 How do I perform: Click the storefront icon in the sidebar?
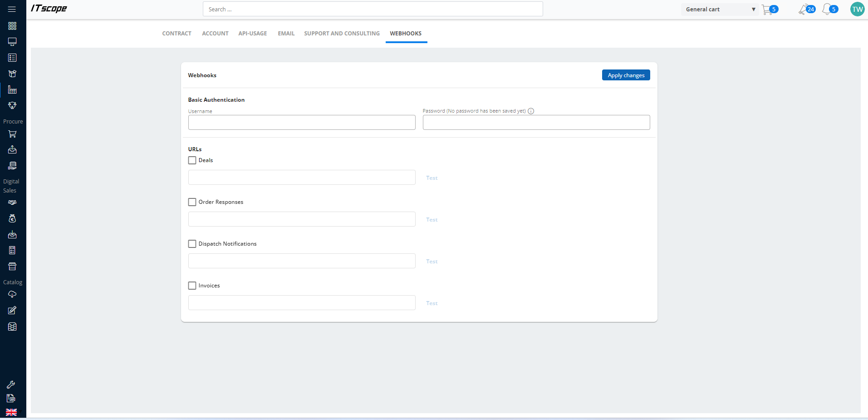click(x=12, y=266)
